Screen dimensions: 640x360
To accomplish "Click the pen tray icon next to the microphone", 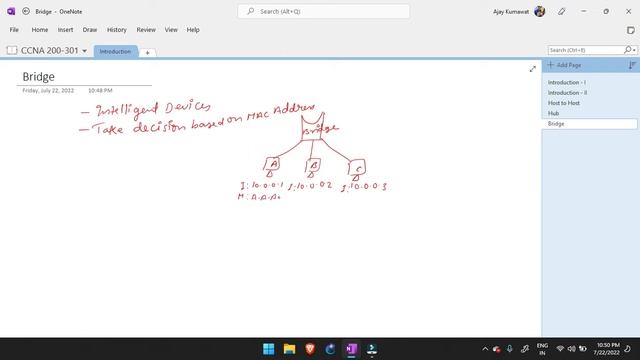I will 524,349.
